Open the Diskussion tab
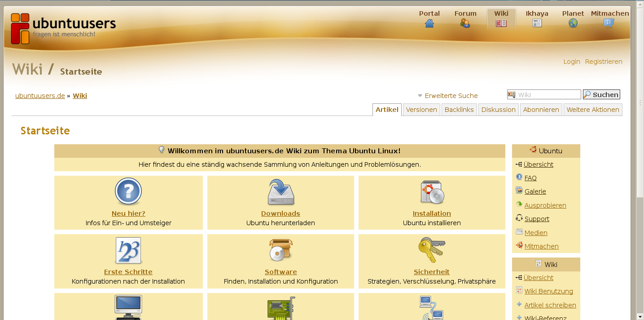644x320 pixels. point(499,110)
